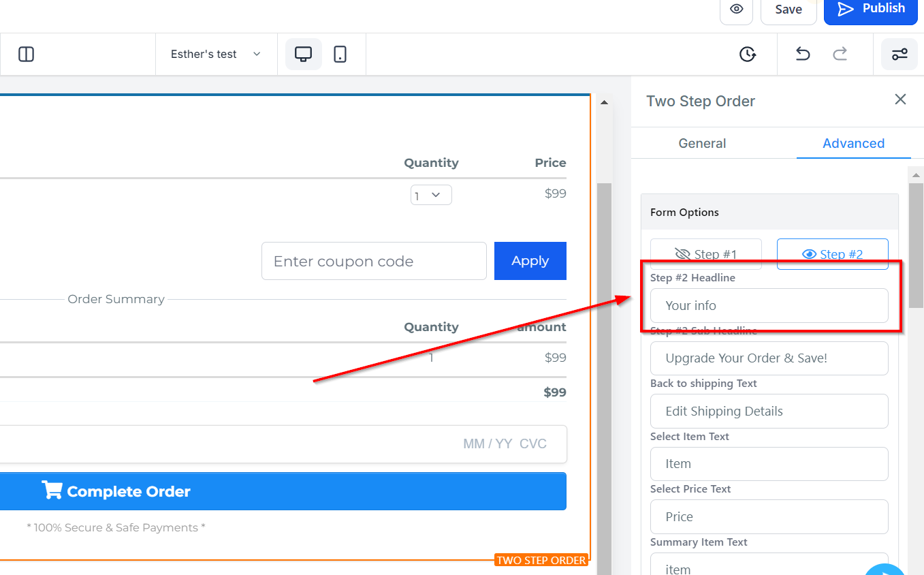Click the Enter coupon code field
Viewport: 924px width, 575px height.
pyautogui.click(x=374, y=261)
